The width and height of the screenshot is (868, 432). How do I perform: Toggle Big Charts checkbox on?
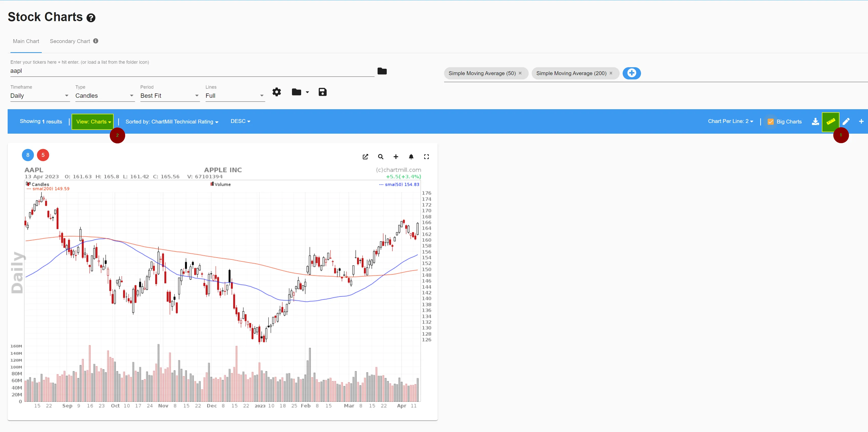pyautogui.click(x=771, y=121)
